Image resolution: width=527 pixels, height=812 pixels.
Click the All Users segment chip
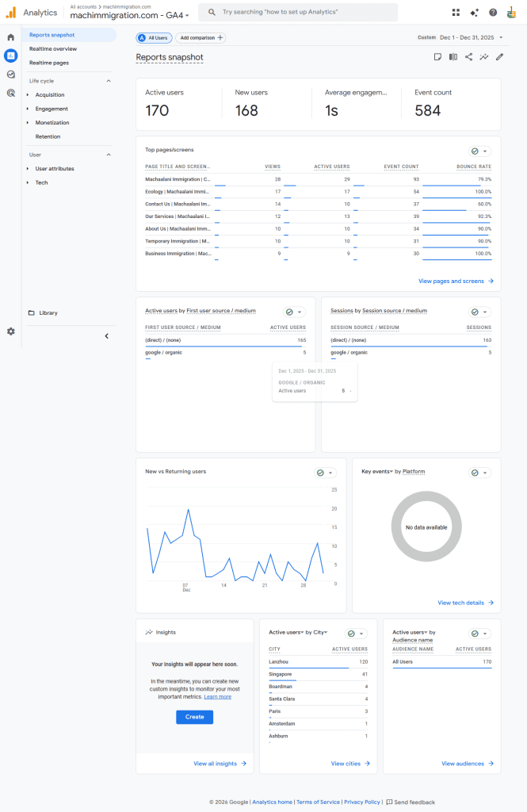[x=153, y=37]
